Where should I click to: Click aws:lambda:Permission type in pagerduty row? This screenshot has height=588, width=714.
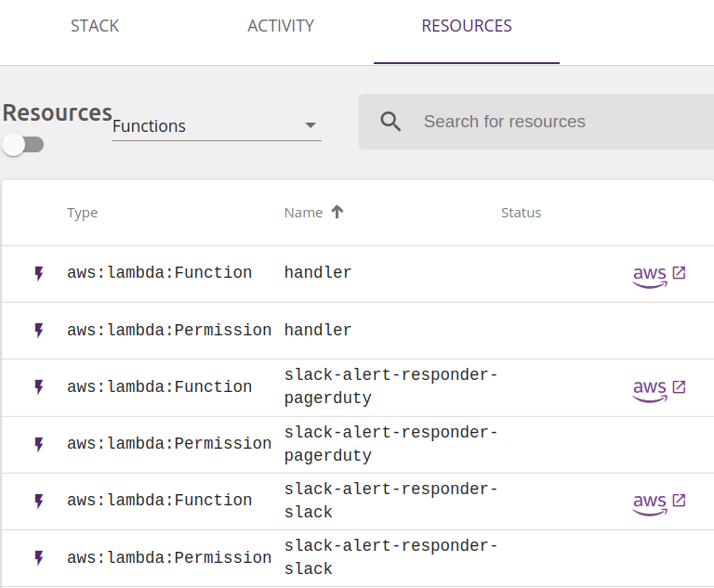[169, 444]
